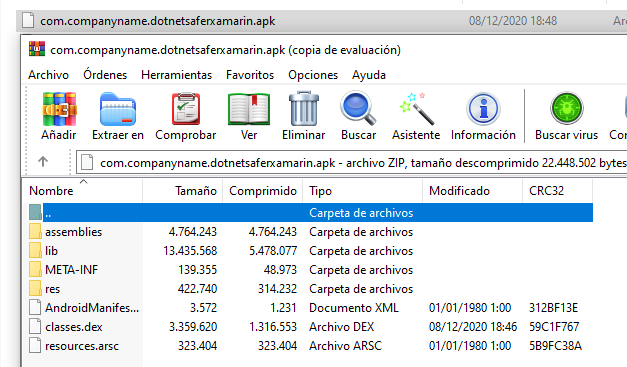
Task: Open the Herramientas menu
Action: tap(176, 75)
